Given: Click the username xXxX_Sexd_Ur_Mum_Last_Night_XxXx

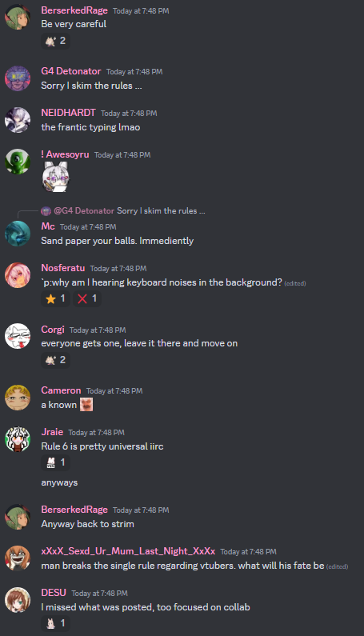Looking at the screenshot, I should pos(128,551).
